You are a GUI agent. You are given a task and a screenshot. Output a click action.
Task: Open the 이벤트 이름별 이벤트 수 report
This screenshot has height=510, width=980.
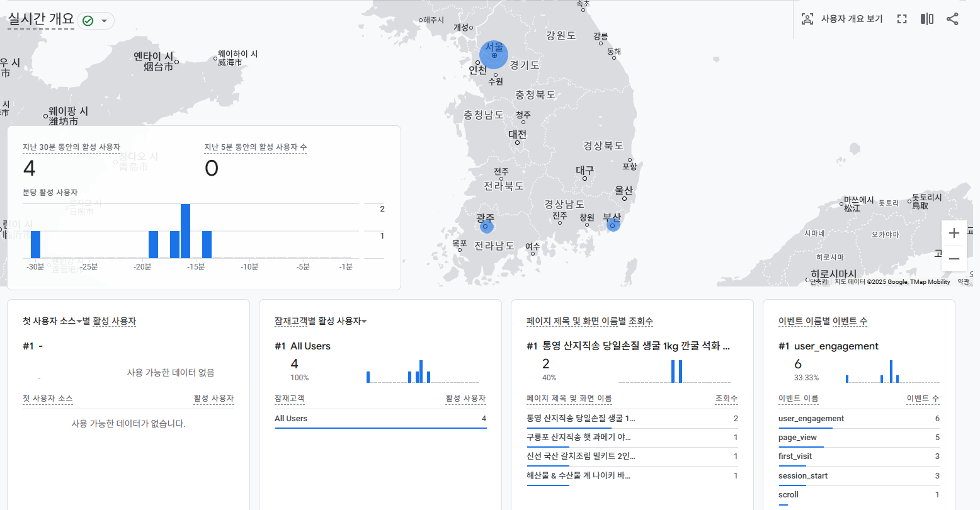tap(823, 321)
